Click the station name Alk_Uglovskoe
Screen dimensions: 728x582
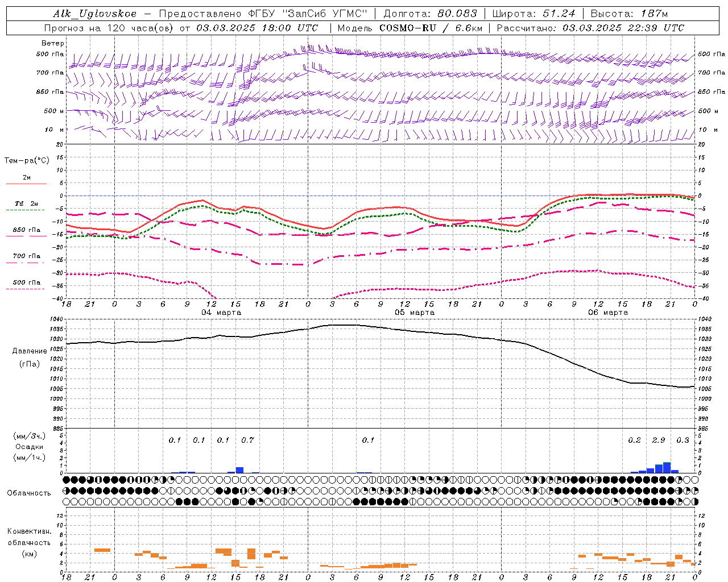point(95,14)
